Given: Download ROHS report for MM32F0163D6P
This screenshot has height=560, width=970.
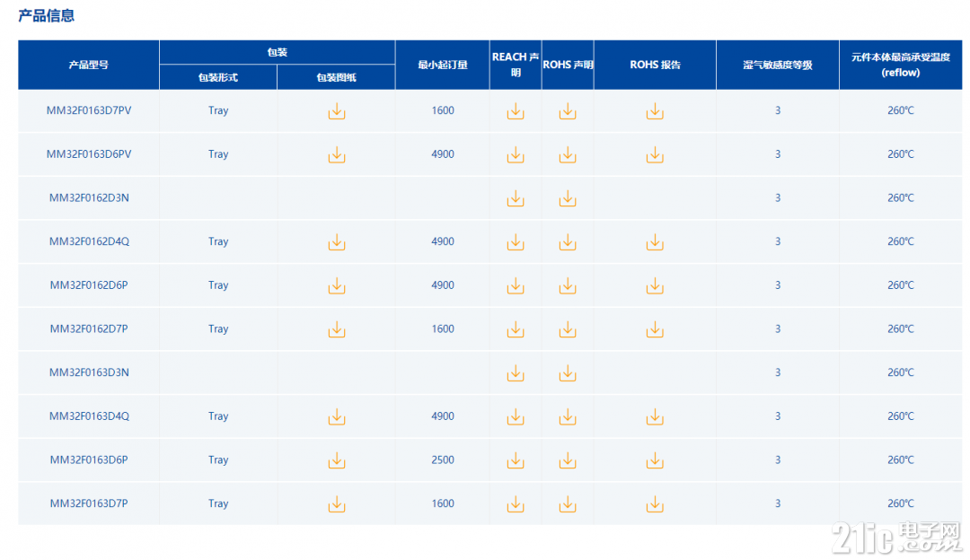Looking at the screenshot, I should click(x=655, y=461).
